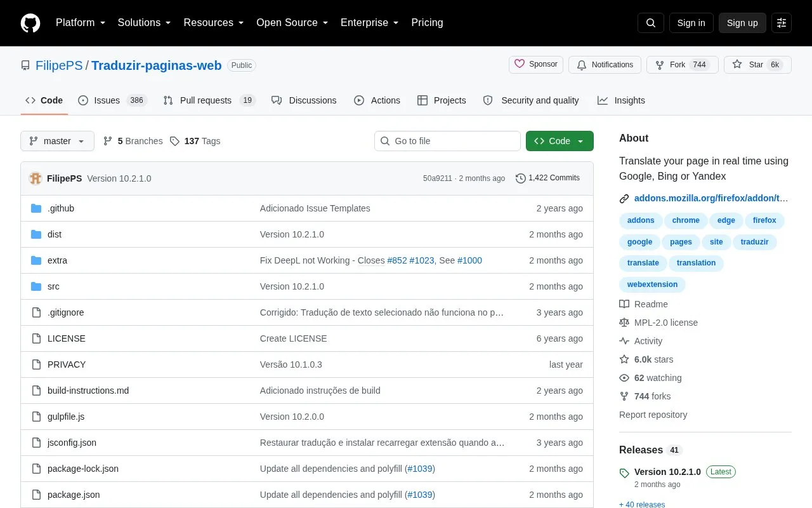Screen dimensions: 812x508
Task: Select the translate topic tag
Action: (x=643, y=263)
